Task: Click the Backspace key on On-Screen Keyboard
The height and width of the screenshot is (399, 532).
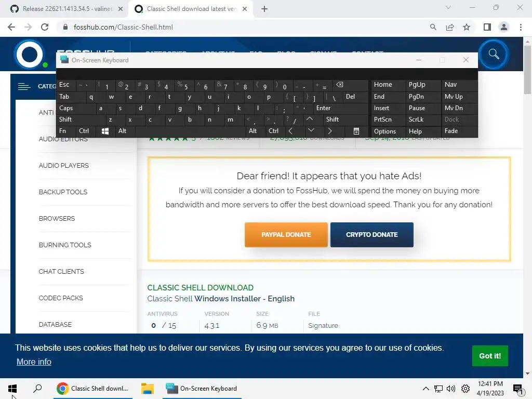Action: 339,85
